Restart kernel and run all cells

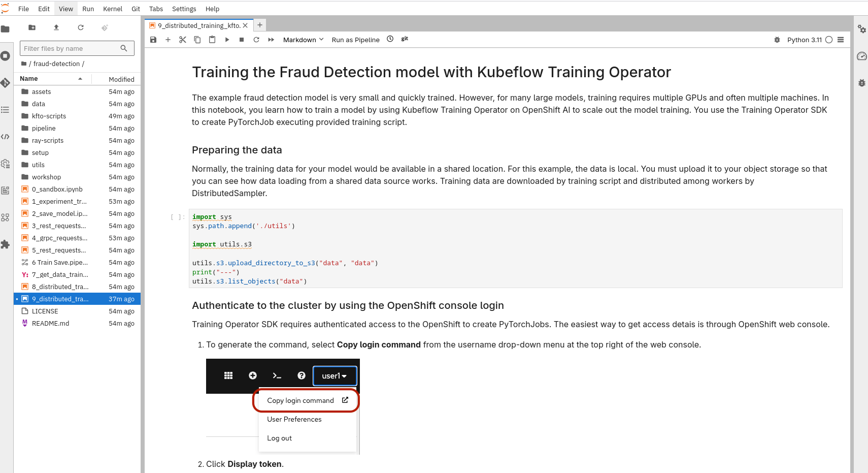pyautogui.click(x=271, y=40)
